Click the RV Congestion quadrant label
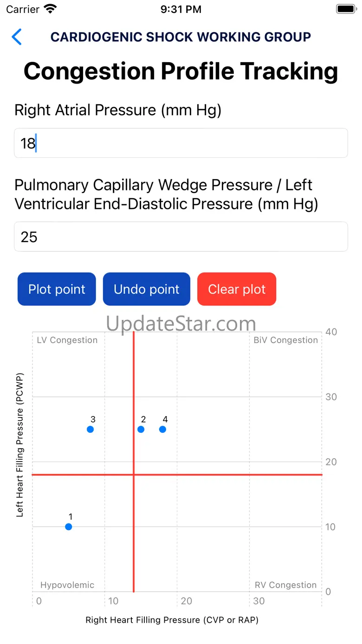The image size is (362, 644). pyautogui.click(x=286, y=585)
